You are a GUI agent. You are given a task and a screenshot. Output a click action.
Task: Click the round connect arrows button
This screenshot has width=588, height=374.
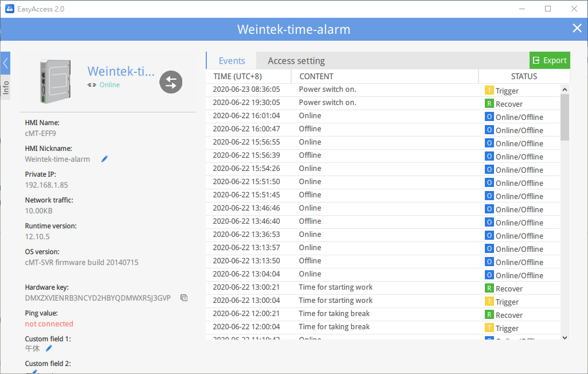(x=171, y=82)
